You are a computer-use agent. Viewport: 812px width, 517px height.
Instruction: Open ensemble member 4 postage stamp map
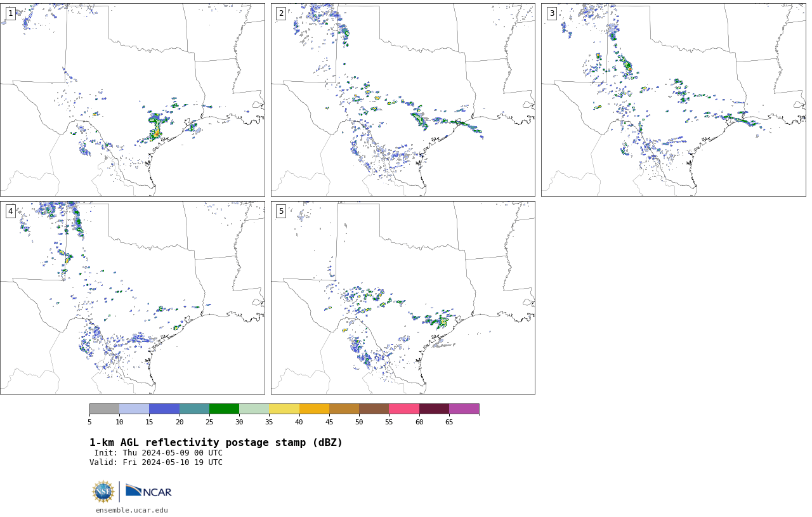pos(133,298)
